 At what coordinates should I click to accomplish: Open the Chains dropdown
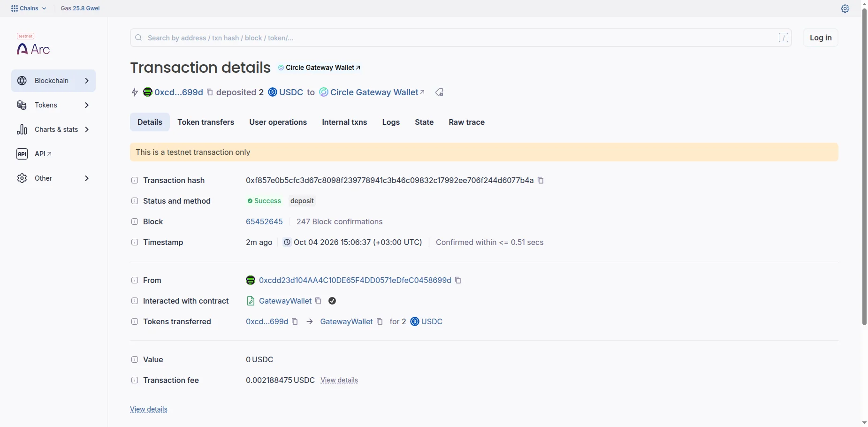point(29,8)
